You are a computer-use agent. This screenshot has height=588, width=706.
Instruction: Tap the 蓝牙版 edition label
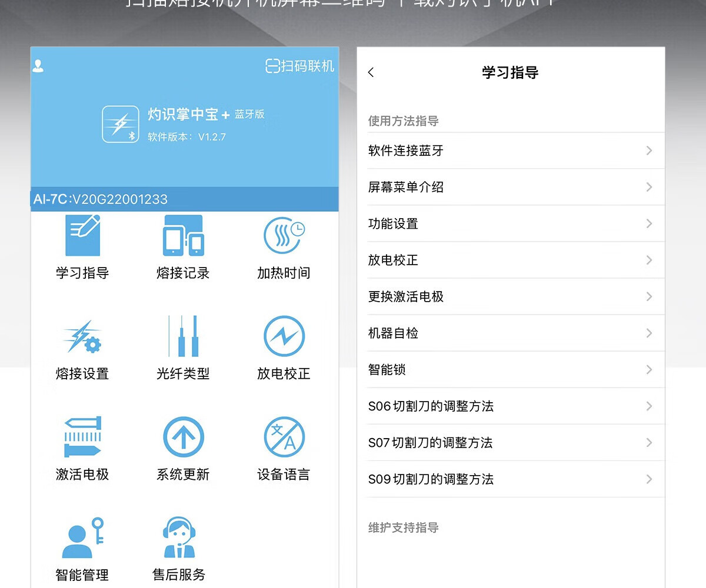click(249, 114)
